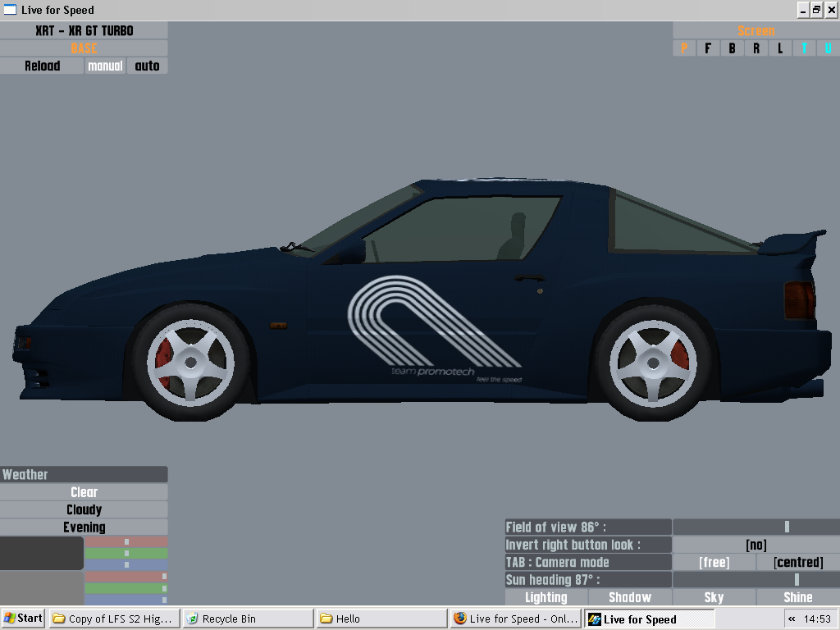Adjust red slider of light grey color

(x=126, y=577)
